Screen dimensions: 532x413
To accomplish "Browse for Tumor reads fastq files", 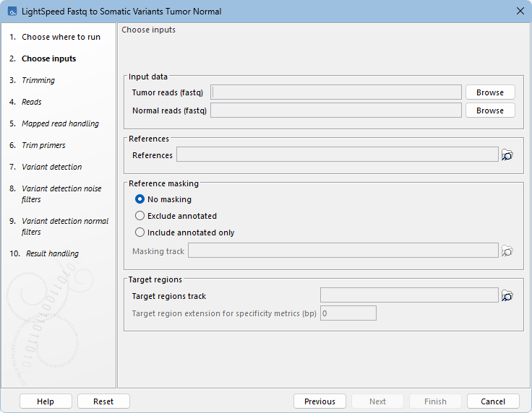I will 490,92.
